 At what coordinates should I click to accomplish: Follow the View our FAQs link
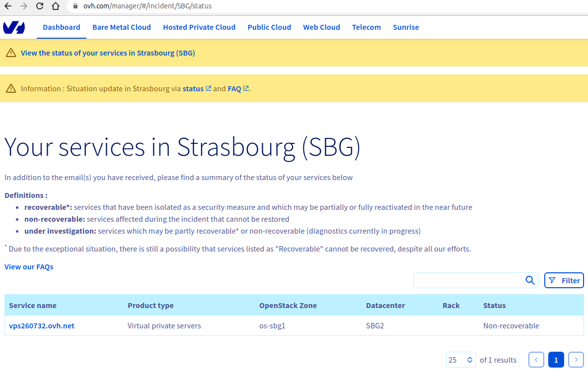coord(29,267)
